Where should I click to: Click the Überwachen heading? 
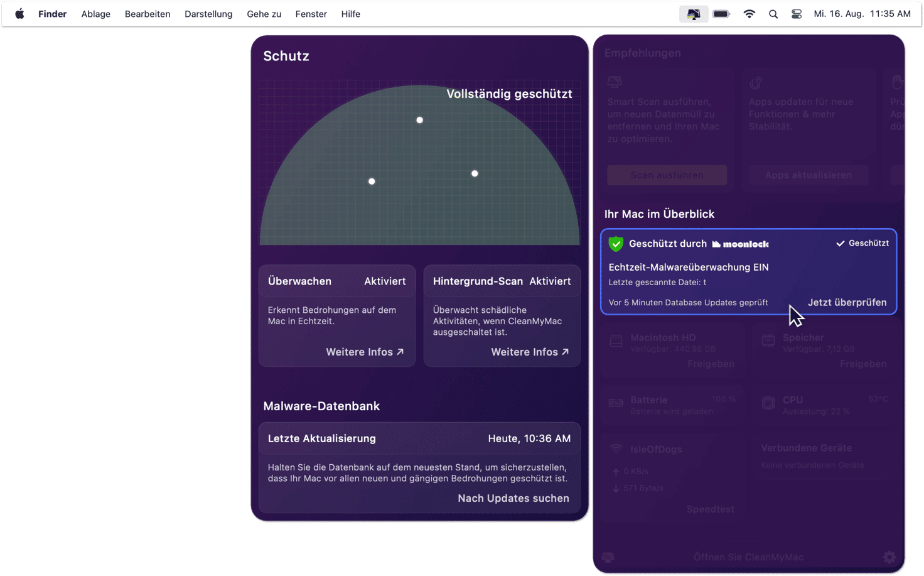tap(299, 281)
